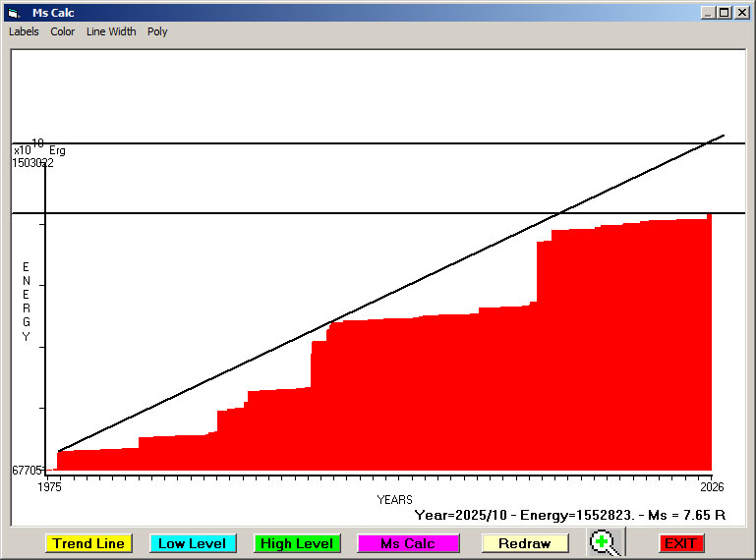Minimize the Ms Calc window
Image resolution: width=756 pixels, height=560 pixels.
(x=708, y=13)
